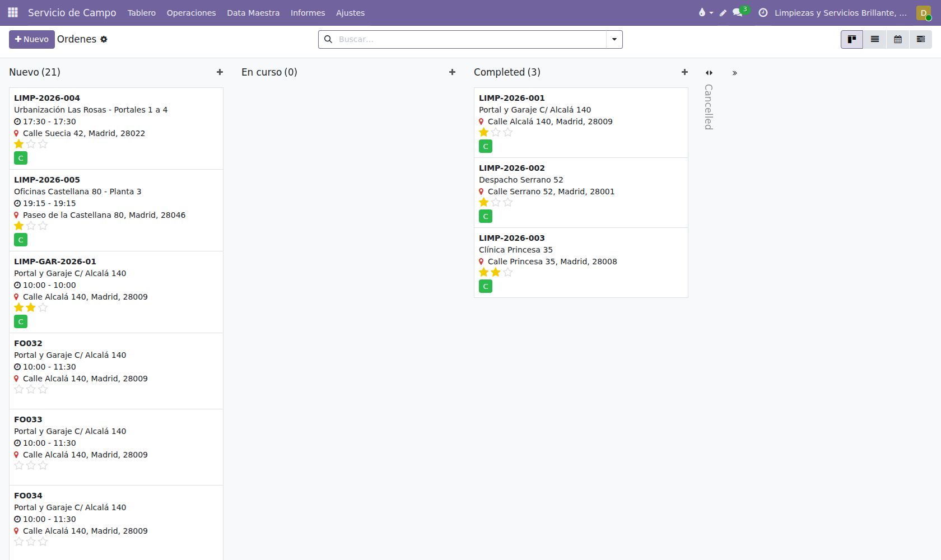Open the debug droplet icon menu
The height and width of the screenshot is (560, 941).
(x=705, y=12)
